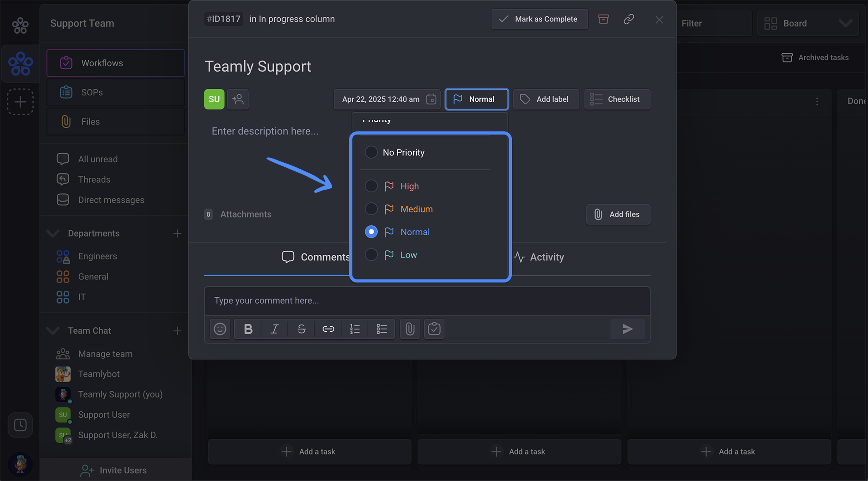Collapse the Team Chat section

point(53,331)
